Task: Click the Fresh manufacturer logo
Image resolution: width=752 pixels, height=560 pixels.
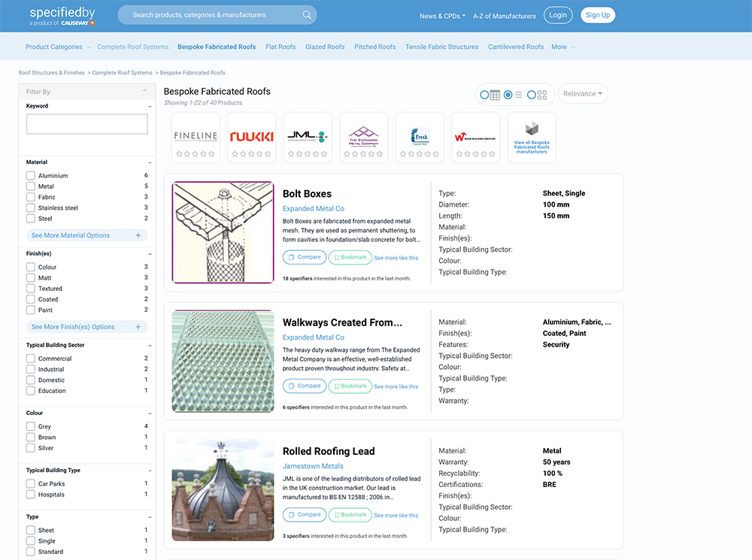Action: (x=420, y=136)
